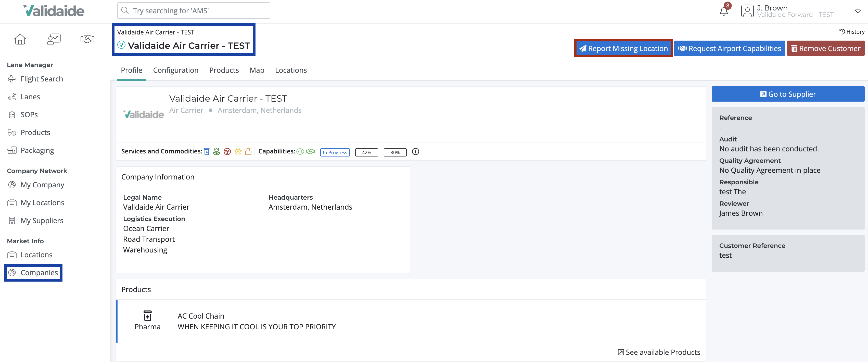This screenshot has height=362, width=868.
Task: Switch to the Products tab
Action: [x=224, y=70]
